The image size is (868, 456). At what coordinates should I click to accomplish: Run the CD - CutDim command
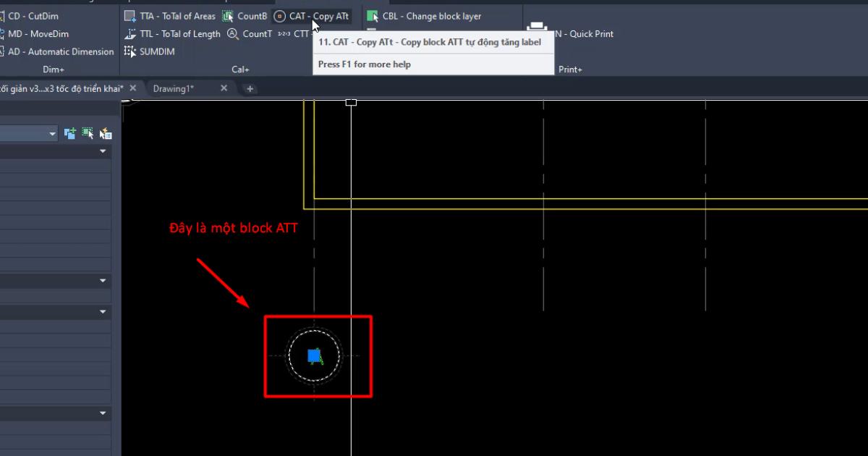[x=29, y=16]
